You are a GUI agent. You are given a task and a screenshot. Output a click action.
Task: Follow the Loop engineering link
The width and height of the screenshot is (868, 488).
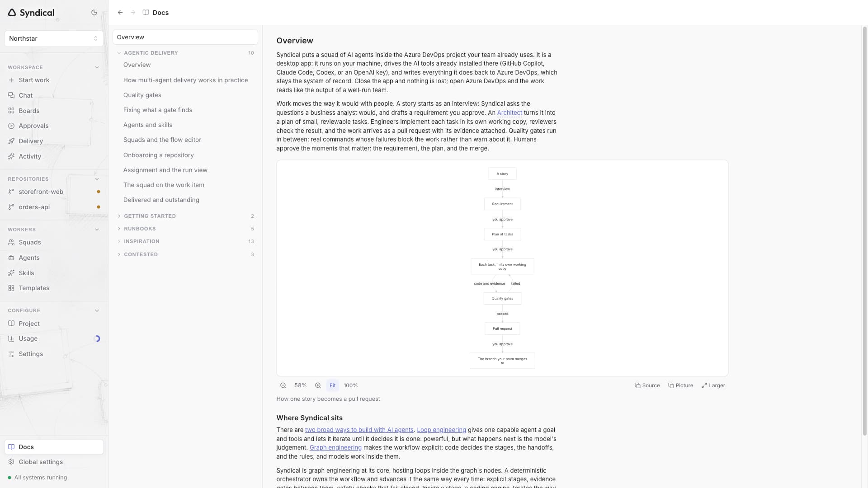(441, 430)
